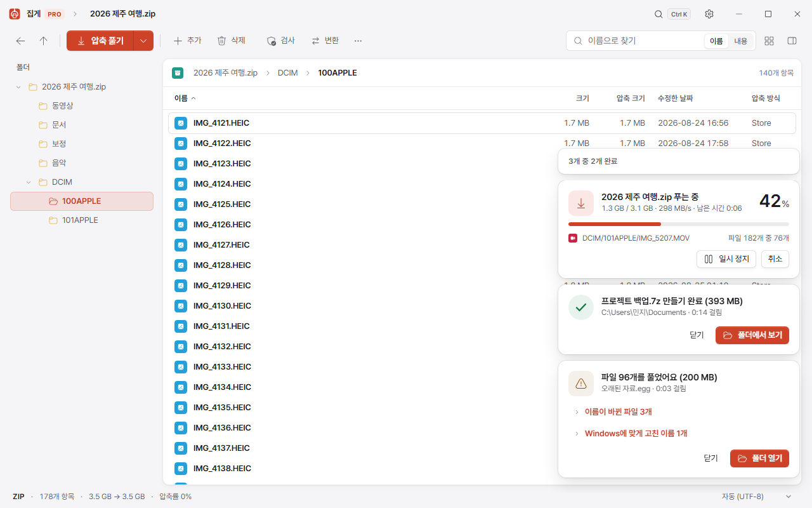Select 음악 folder in the tree
The height and width of the screenshot is (508, 812).
point(82,163)
